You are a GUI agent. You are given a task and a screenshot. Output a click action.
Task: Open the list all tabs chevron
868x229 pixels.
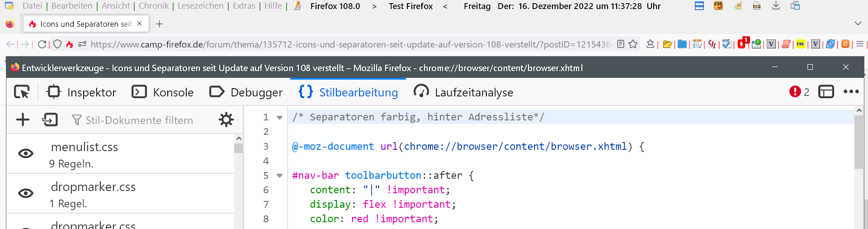pos(858,24)
